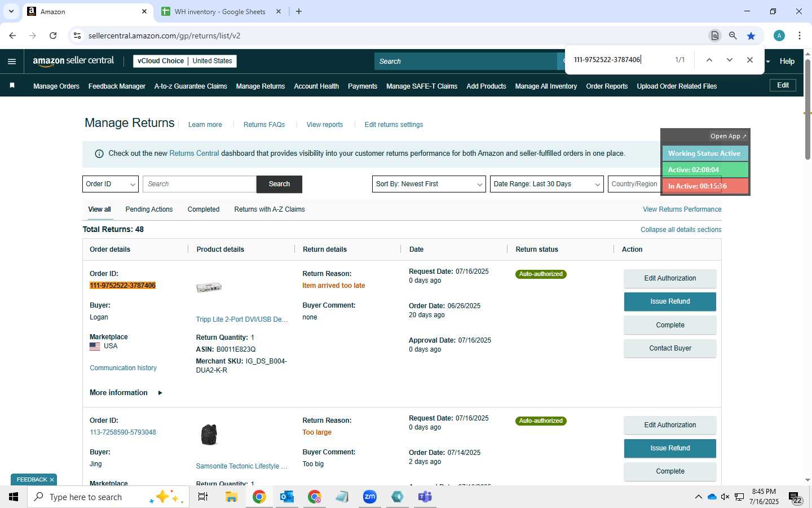Viewport: 812px width, 508px height.
Task: Open Order Reports menu item
Action: 607,86
